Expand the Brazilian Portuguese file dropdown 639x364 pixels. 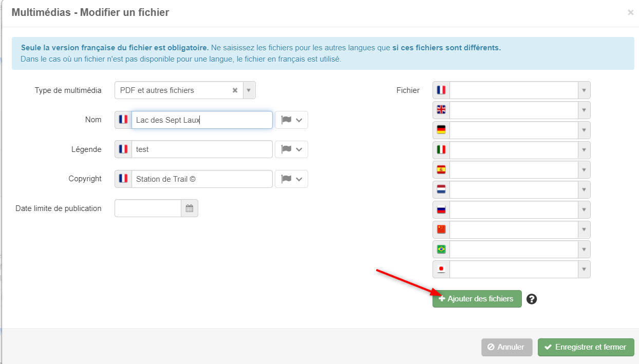[x=584, y=250]
